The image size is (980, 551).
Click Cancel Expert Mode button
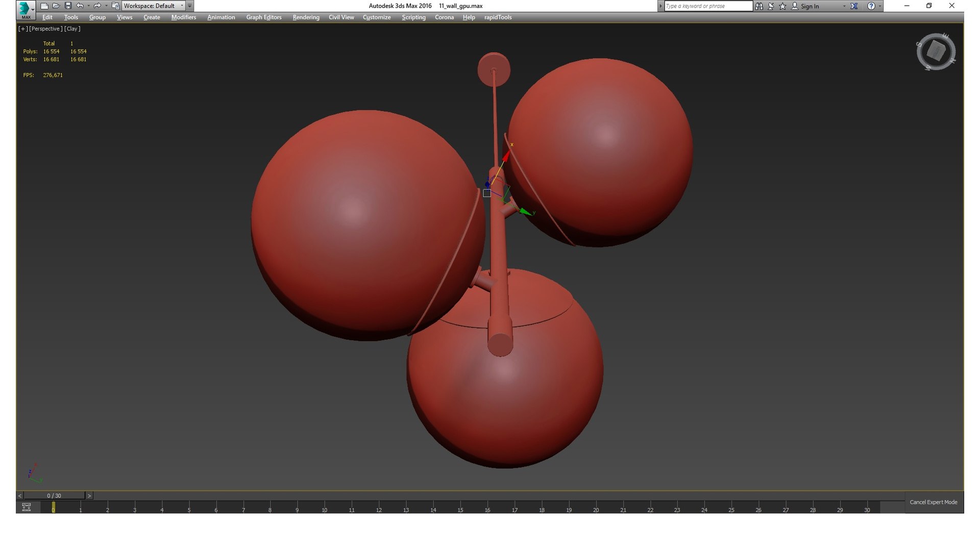934,503
